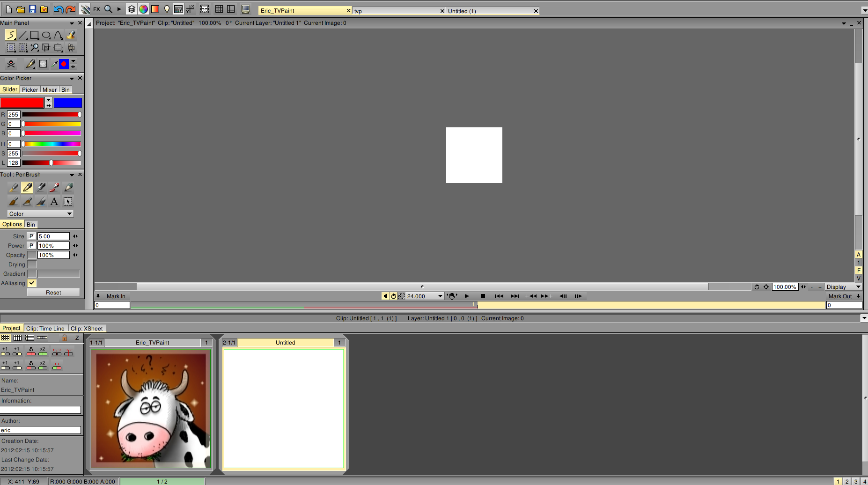Open the Clip: Time Line tab

(45, 328)
